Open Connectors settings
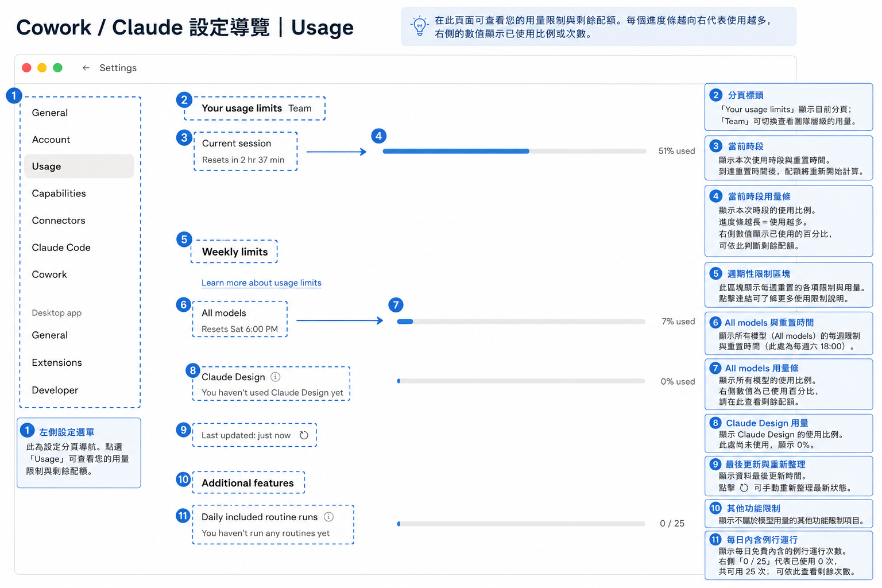Screen dimensions: 882x588 point(59,220)
